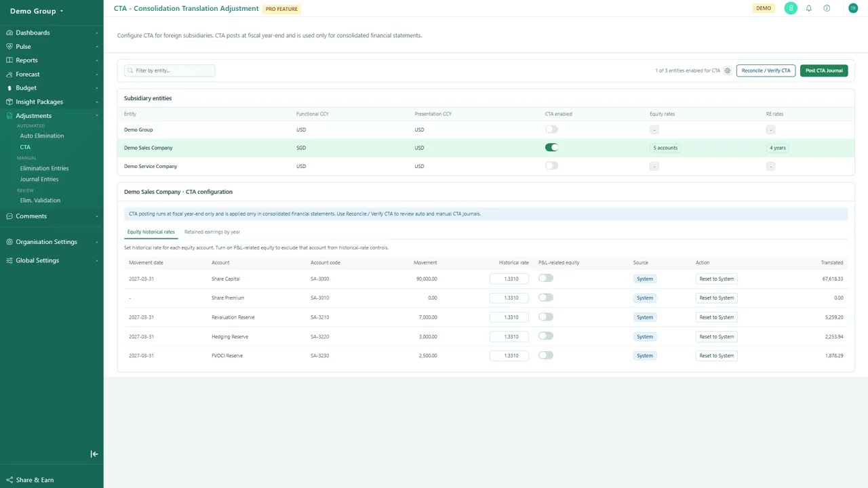Toggle P&L-related equity for Hedging Reserve

point(546,336)
